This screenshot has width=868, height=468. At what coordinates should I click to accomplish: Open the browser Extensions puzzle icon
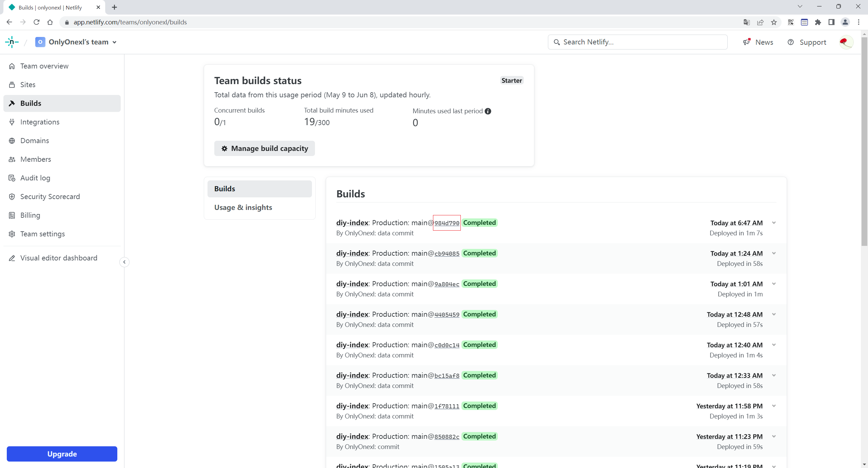818,22
